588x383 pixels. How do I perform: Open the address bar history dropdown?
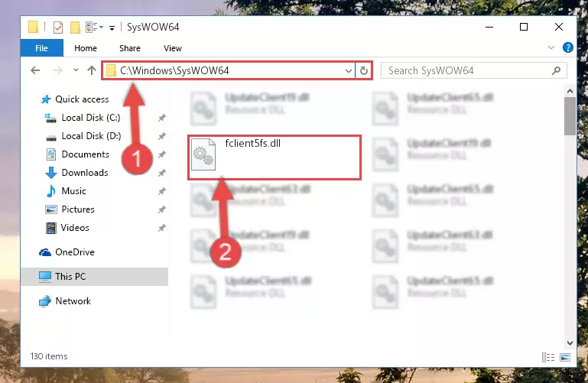pos(349,70)
